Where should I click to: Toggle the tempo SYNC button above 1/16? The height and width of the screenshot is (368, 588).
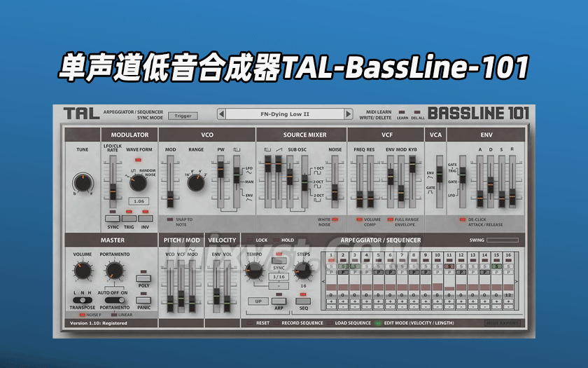279,261
